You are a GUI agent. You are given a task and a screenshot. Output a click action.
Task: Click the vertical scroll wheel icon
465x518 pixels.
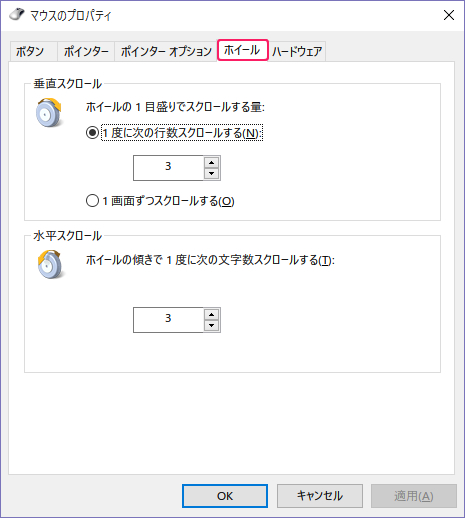click(49, 113)
